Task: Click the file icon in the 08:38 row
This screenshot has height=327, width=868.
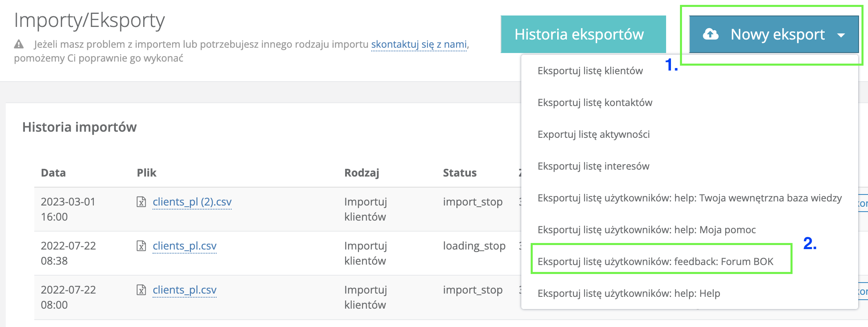Action: pos(141,246)
